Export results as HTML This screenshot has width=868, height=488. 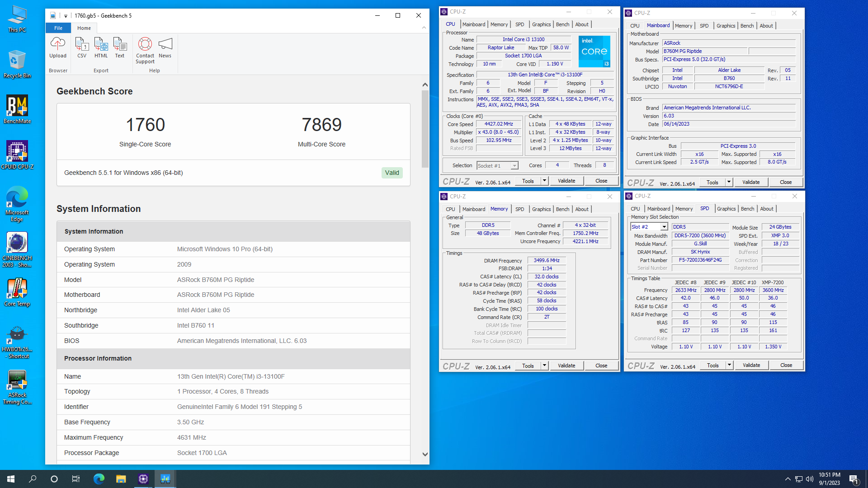[x=101, y=48]
